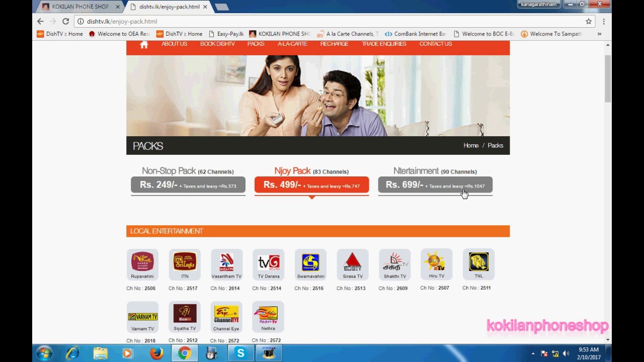Viewport: 644px width, 362px height.
Task: Click the Sirasa TV channel icon
Action: 352,262
